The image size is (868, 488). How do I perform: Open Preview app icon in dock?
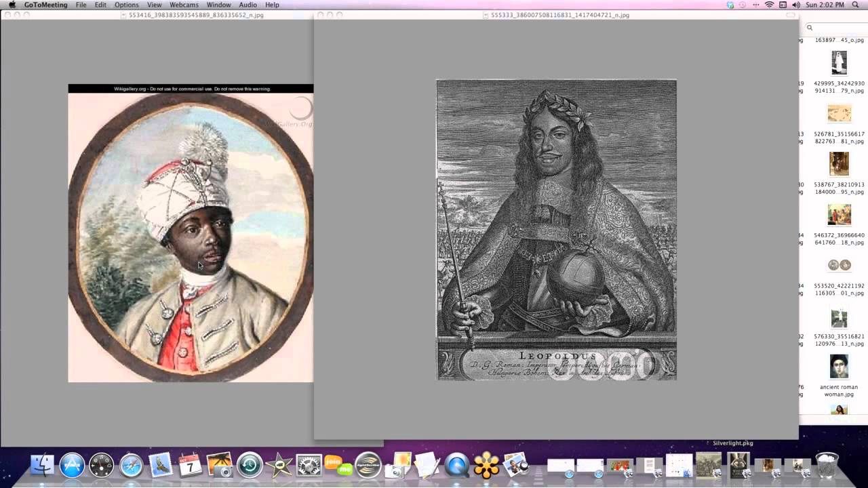pos(516,465)
